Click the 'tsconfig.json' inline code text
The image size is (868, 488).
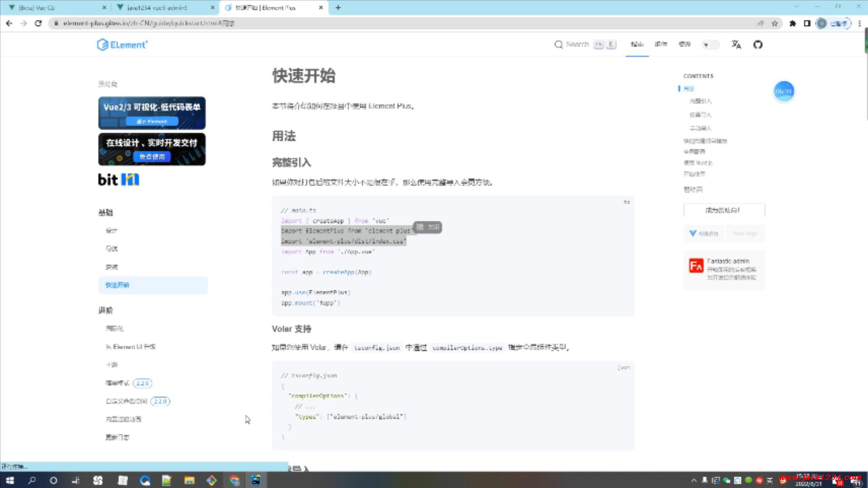pos(377,347)
